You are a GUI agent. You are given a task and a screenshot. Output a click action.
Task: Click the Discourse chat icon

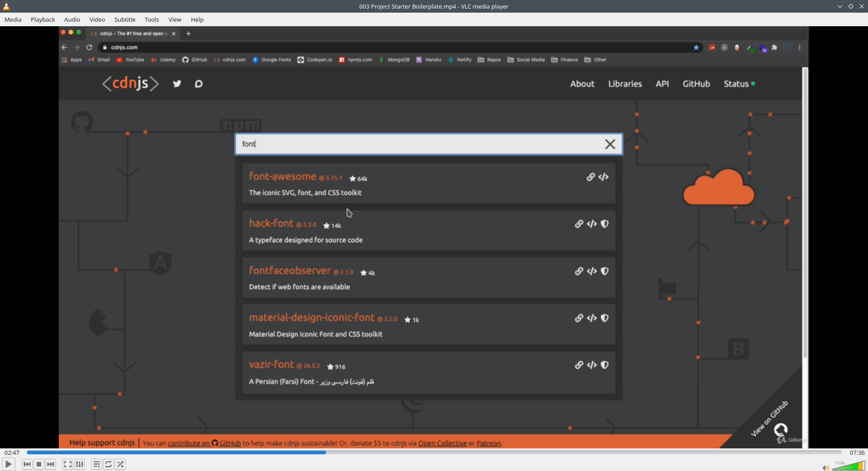(x=198, y=84)
